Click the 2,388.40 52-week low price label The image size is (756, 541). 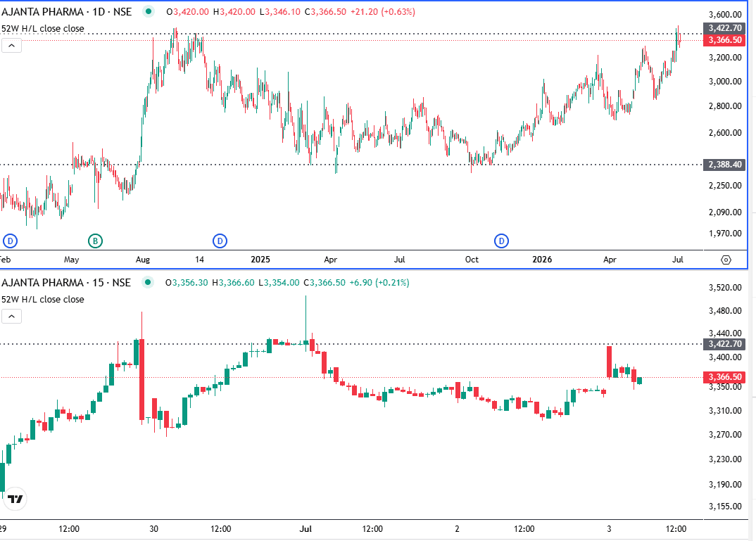pyautogui.click(x=724, y=165)
